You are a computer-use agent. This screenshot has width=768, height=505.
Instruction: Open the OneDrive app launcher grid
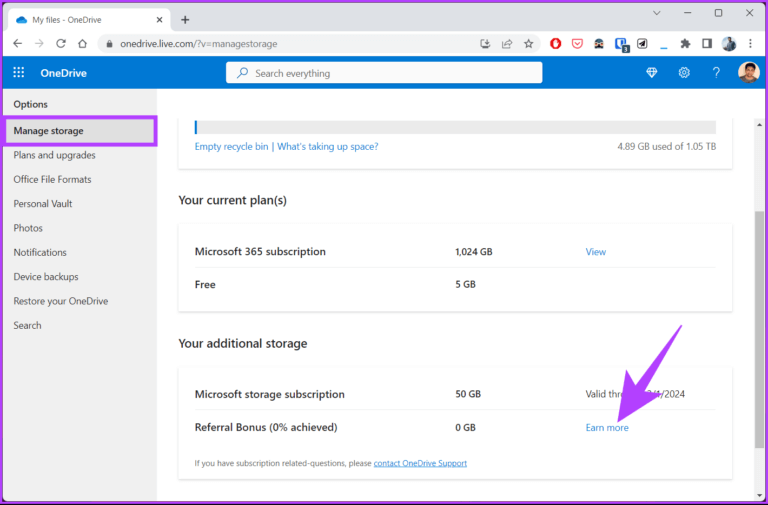coord(19,72)
